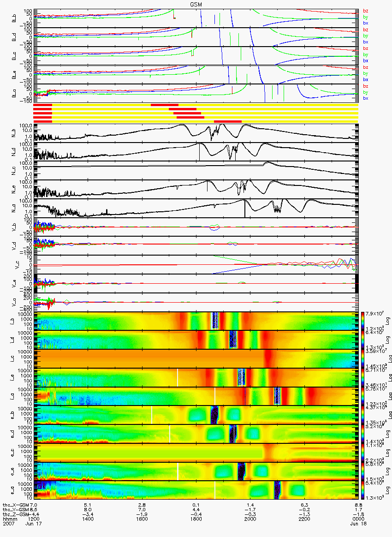Click the 1200 time tick label

tap(33, 519)
